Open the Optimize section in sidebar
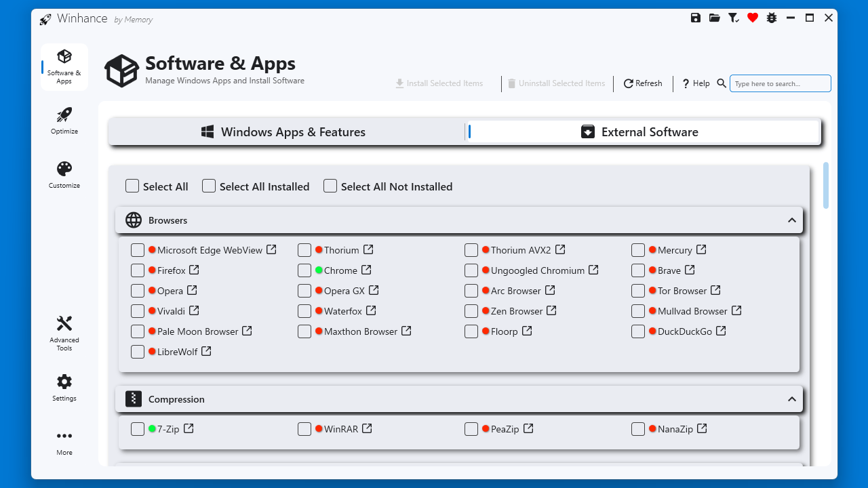868x488 pixels. (64, 121)
